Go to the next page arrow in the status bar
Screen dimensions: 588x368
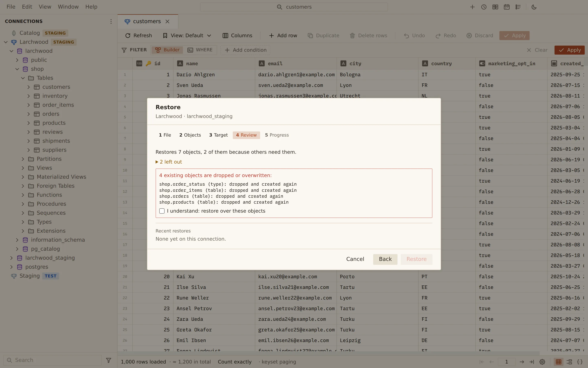521,362
